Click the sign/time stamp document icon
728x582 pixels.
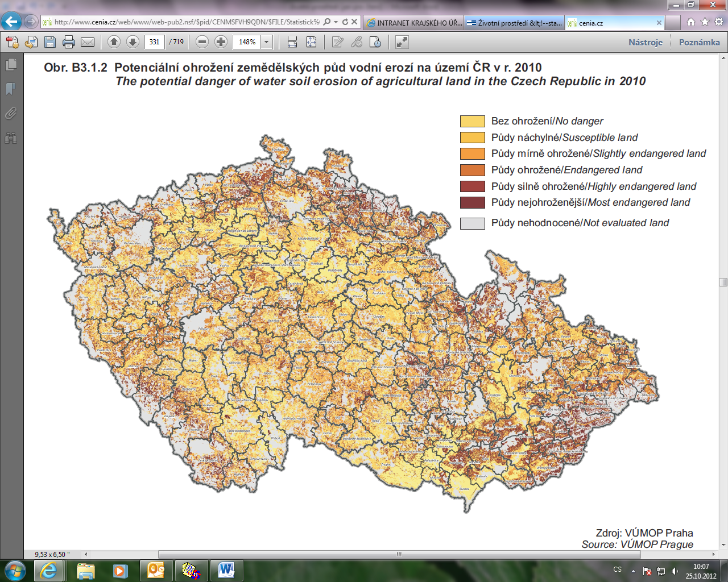(375, 42)
